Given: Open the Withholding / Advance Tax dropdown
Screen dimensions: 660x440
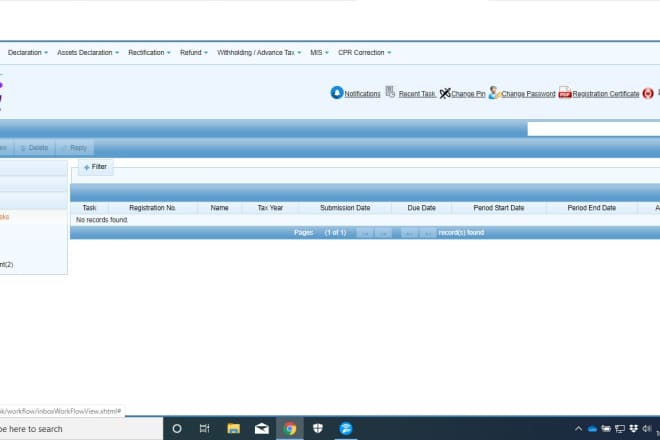Looking at the screenshot, I should point(260,52).
